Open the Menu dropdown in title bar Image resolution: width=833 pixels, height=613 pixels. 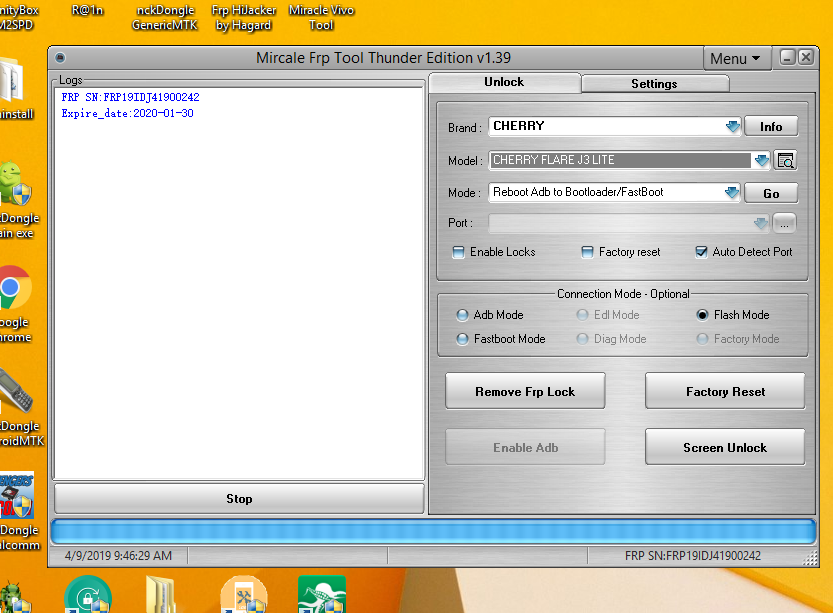coord(736,58)
